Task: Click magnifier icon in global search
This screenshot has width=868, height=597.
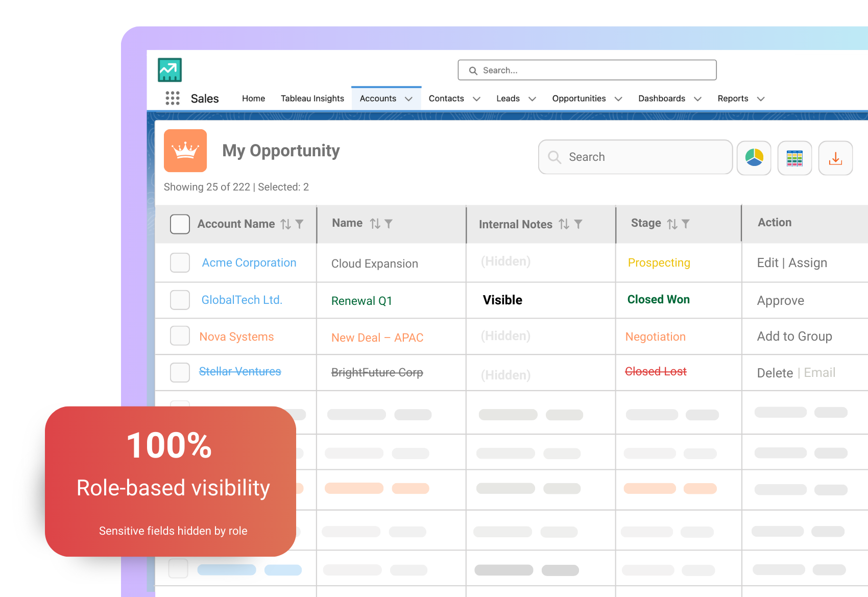Action: pos(473,70)
